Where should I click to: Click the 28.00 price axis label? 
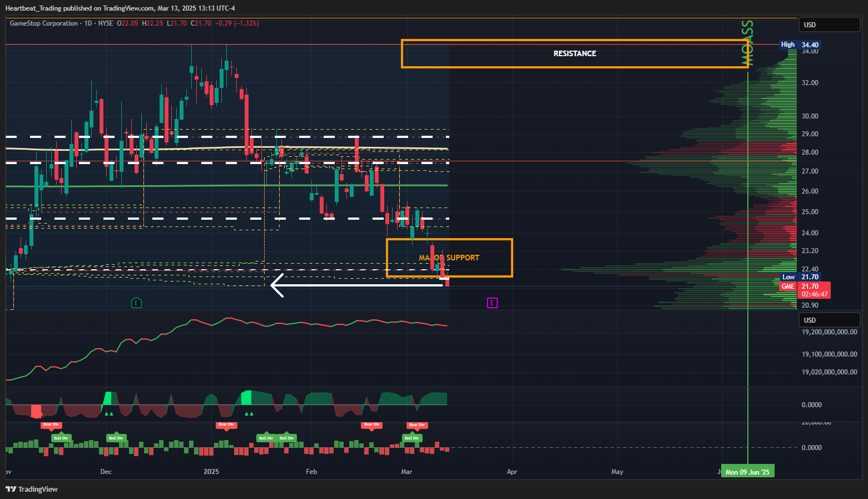810,152
